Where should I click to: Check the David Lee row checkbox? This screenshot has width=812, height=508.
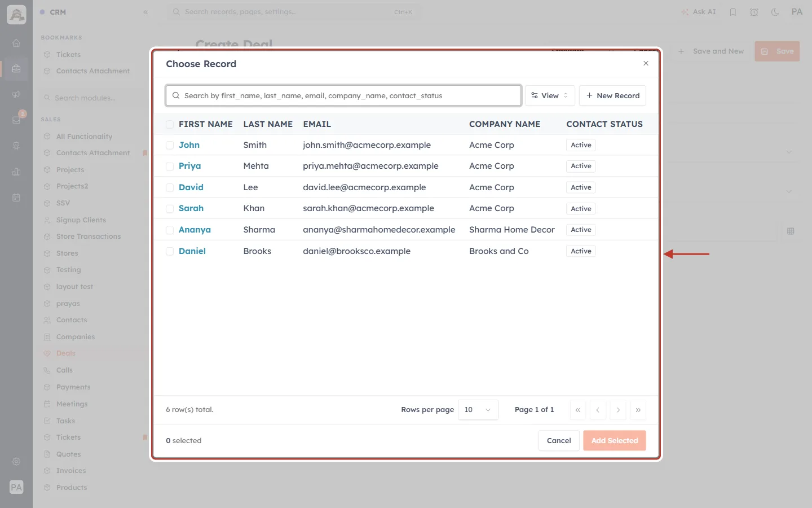pyautogui.click(x=170, y=187)
